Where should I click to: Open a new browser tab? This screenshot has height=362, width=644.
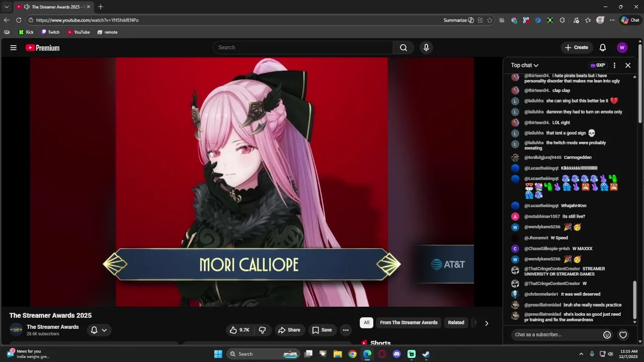tap(101, 7)
